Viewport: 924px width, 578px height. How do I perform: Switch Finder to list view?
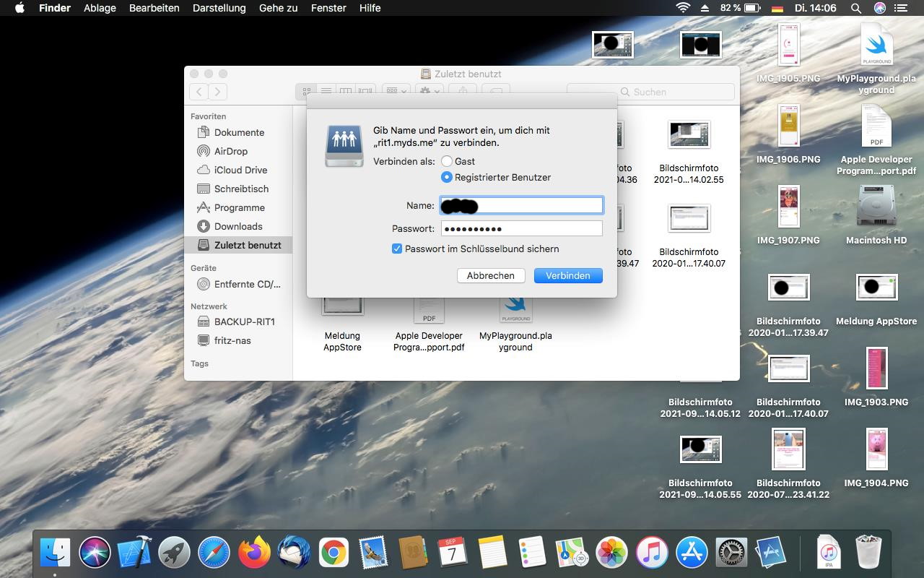pos(326,91)
